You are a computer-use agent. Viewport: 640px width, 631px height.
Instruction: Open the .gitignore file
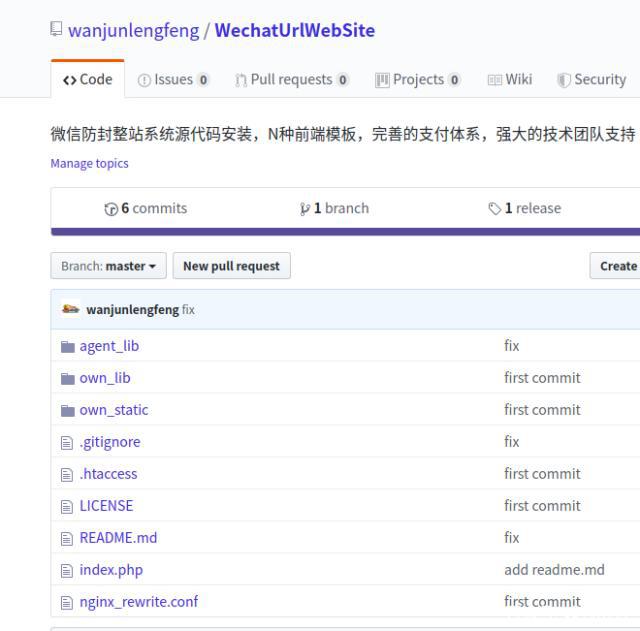coord(110,442)
